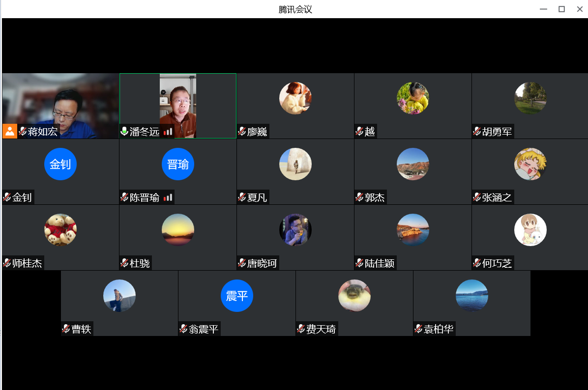This screenshot has width=588, height=390.
Task: Click muted mic icon next to 廖巍
Action: click(242, 131)
